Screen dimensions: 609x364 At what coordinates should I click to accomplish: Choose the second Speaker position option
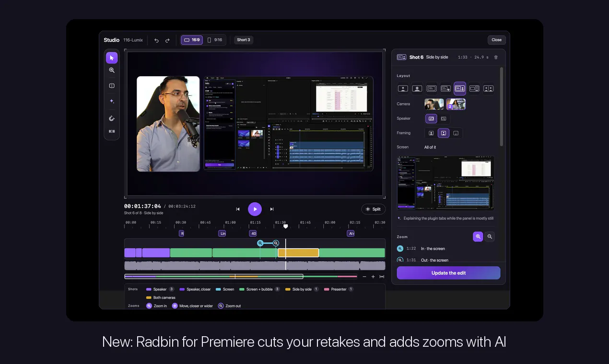click(x=444, y=119)
